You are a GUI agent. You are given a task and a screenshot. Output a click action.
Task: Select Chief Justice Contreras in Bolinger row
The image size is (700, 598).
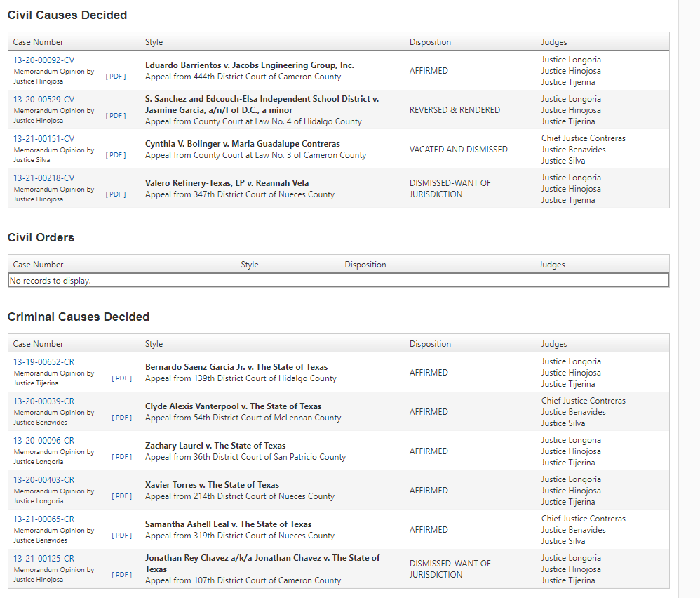[584, 138]
